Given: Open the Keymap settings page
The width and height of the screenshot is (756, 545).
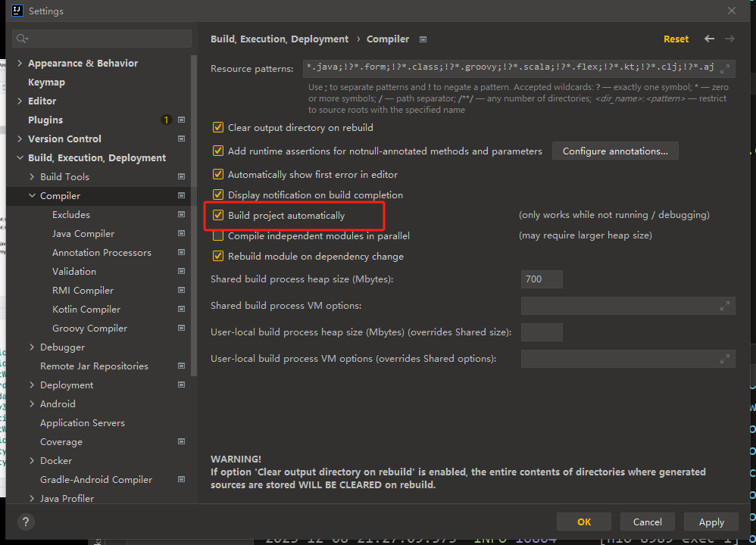Looking at the screenshot, I should (46, 83).
